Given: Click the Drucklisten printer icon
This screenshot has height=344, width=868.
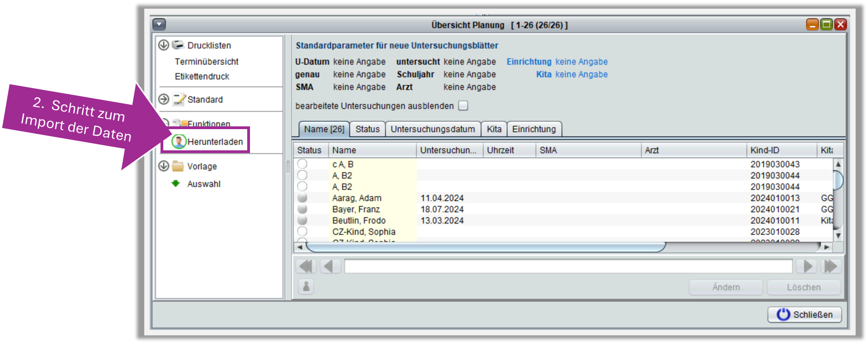Looking at the screenshot, I should [x=178, y=45].
